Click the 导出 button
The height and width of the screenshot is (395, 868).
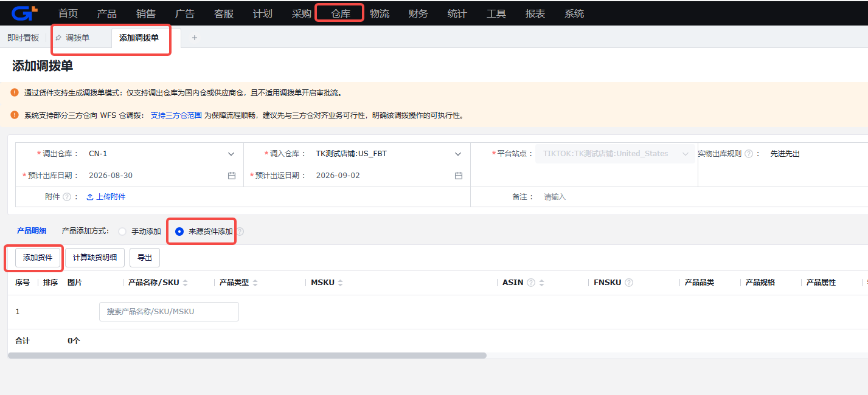coord(145,258)
